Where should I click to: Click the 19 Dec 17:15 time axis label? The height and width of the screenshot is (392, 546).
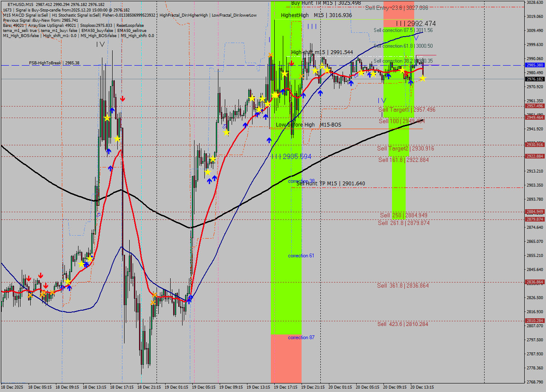pos(285,387)
